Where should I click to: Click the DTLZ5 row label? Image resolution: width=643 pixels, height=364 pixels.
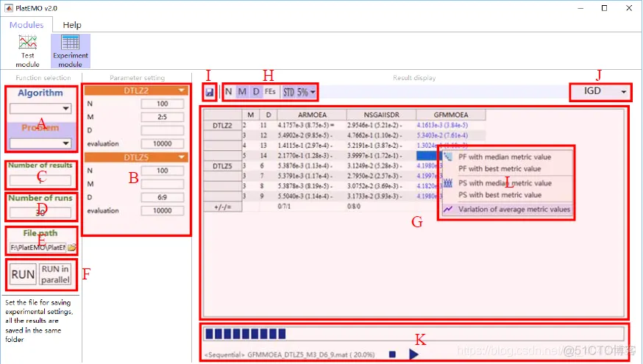click(x=223, y=166)
